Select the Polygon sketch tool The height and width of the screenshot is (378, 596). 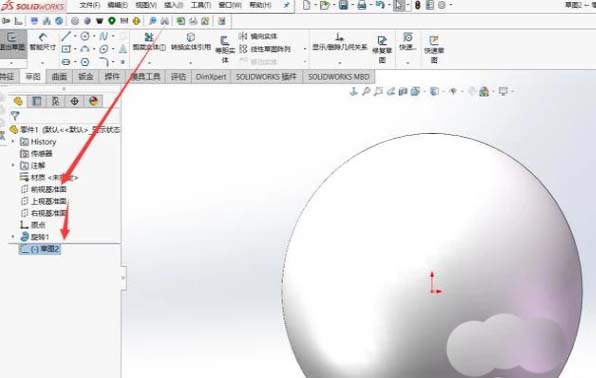pos(85,62)
